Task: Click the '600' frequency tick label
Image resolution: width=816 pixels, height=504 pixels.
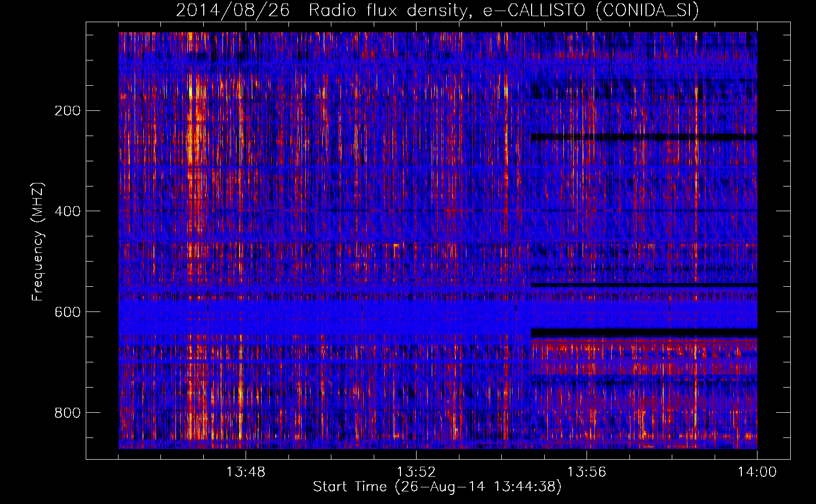Action: pos(68,312)
